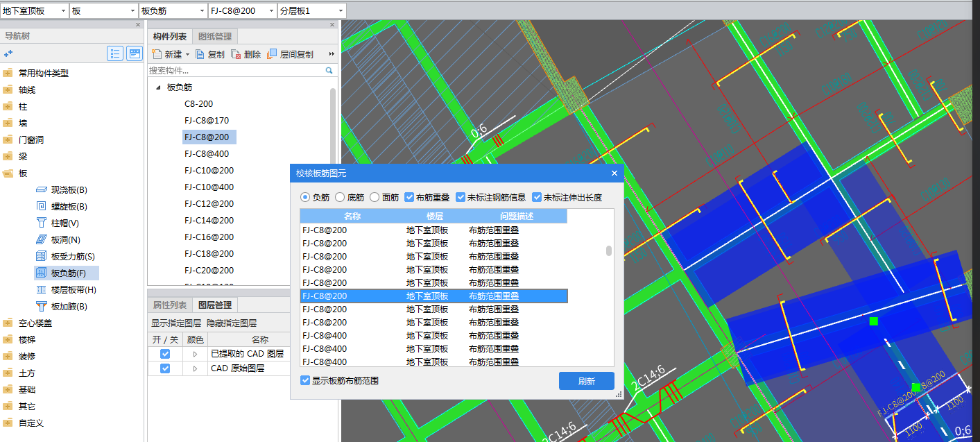Toggle 显示板筋布筋范围 checkbox
The image size is (980, 442).
[305, 380]
